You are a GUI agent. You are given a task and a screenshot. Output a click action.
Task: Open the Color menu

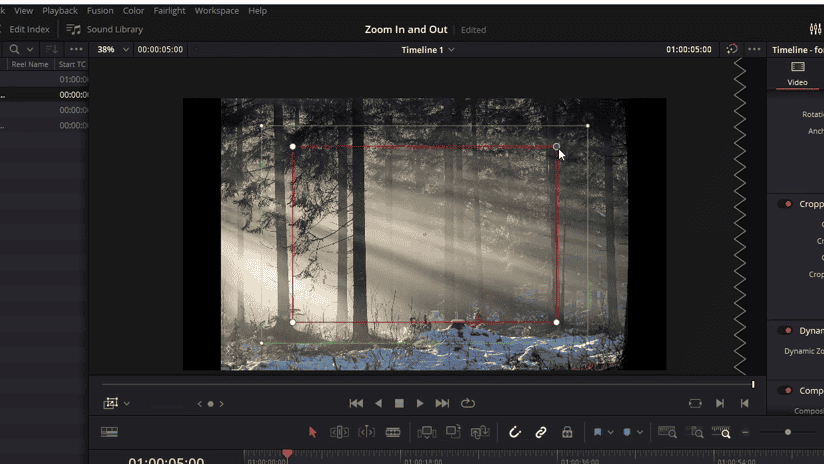[133, 11]
